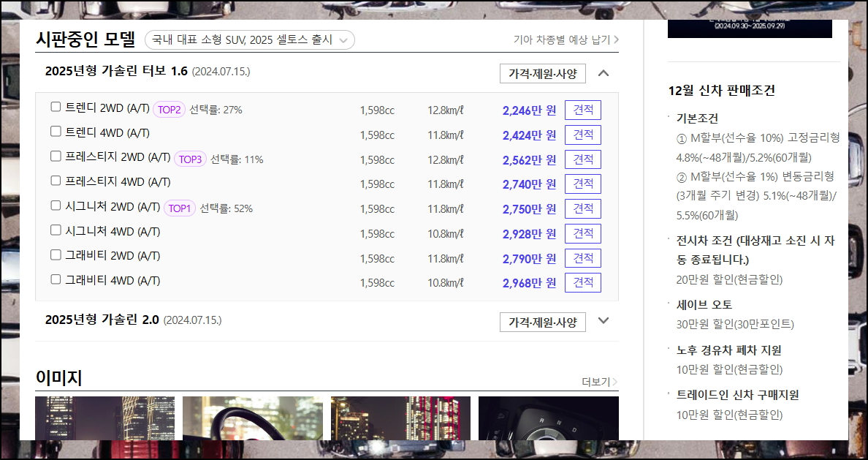Open 더보기 link in 이미지 section
Image resolution: width=868 pixels, height=460 pixels.
coord(599,382)
